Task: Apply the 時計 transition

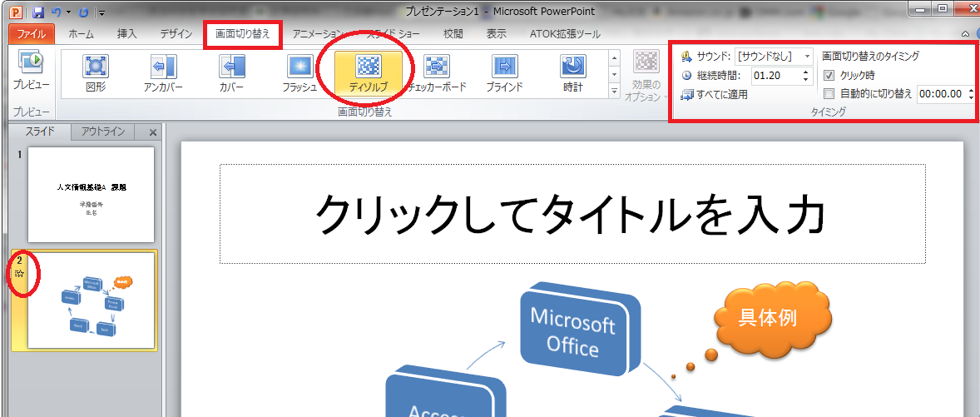Action: [572, 74]
